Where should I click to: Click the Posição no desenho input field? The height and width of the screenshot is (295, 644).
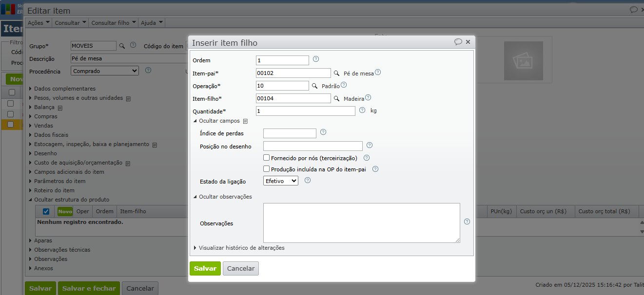click(312, 146)
